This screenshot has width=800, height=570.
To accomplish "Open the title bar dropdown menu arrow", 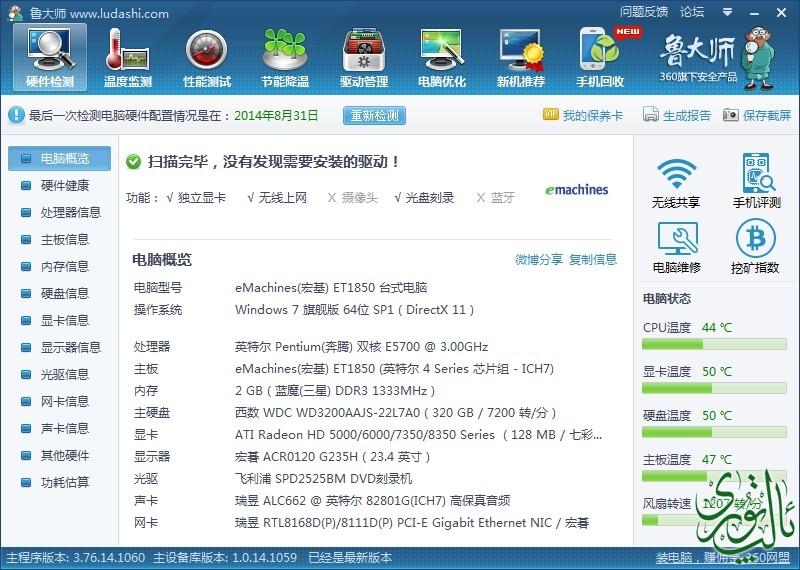I will (x=728, y=12).
